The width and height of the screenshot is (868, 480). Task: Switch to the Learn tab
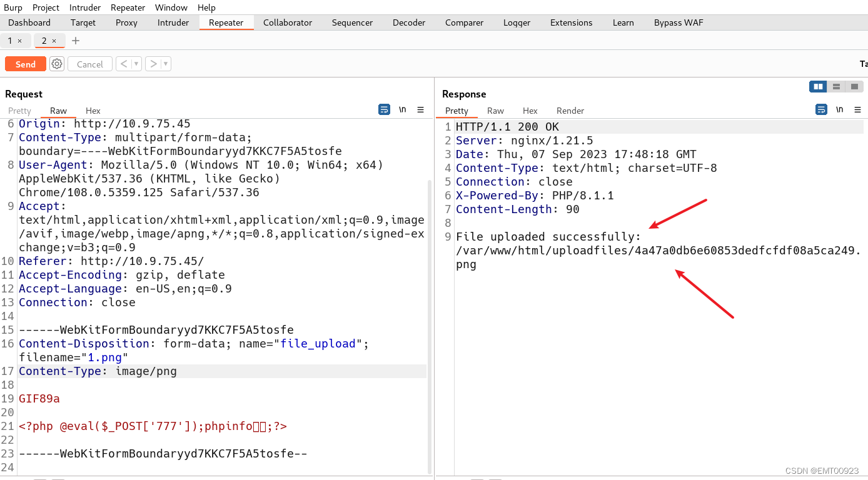click(x=623, y=22)
